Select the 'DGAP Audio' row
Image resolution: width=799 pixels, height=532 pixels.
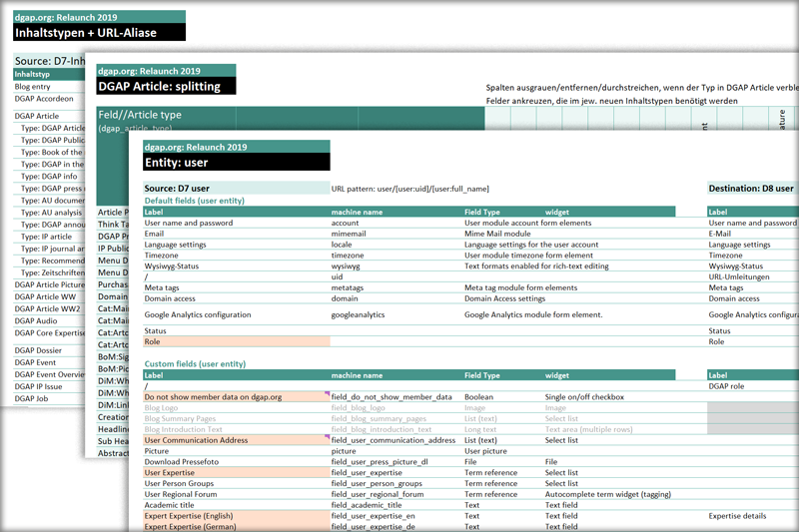click(36, 320)
